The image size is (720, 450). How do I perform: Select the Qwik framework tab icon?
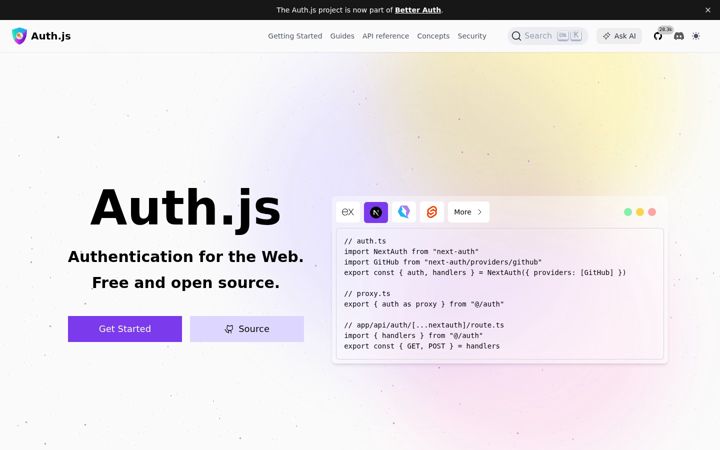pyautogui.click(x=404, y=212)
